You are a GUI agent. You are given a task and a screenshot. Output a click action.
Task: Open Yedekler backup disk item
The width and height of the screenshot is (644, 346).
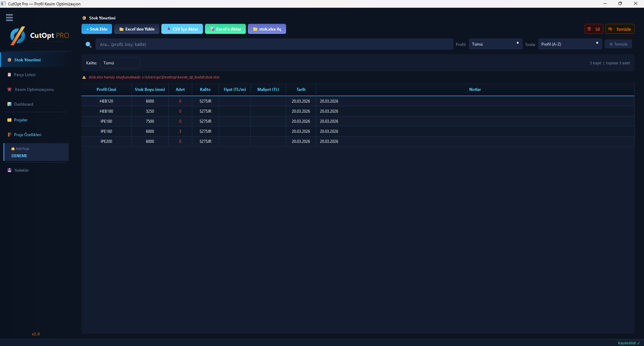[x=21, y=170]
